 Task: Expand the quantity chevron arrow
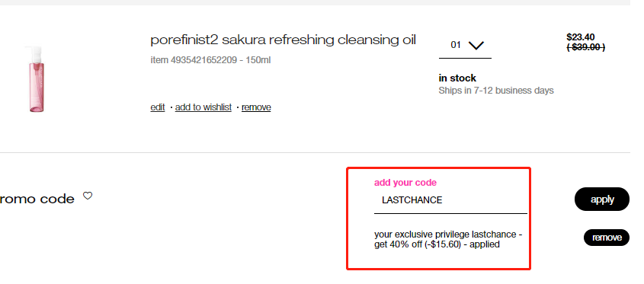[x=476, y=45]
